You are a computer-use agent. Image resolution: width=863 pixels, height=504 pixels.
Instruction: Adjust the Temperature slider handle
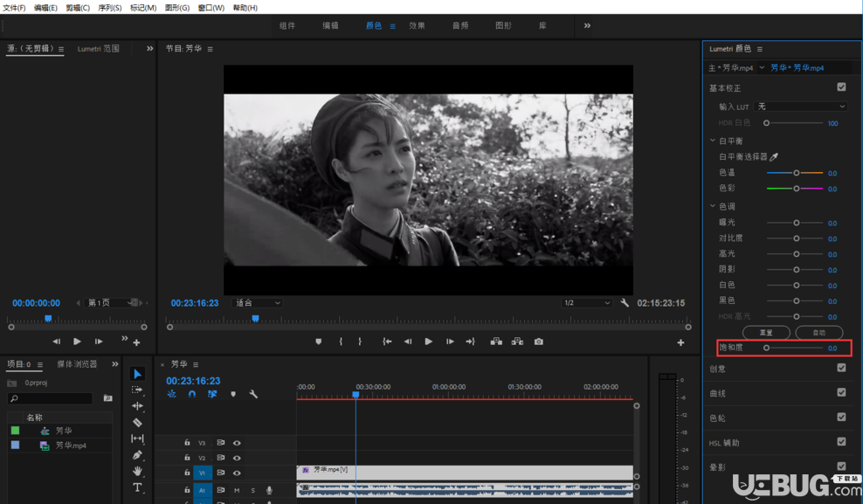click(x=796, y=173)
